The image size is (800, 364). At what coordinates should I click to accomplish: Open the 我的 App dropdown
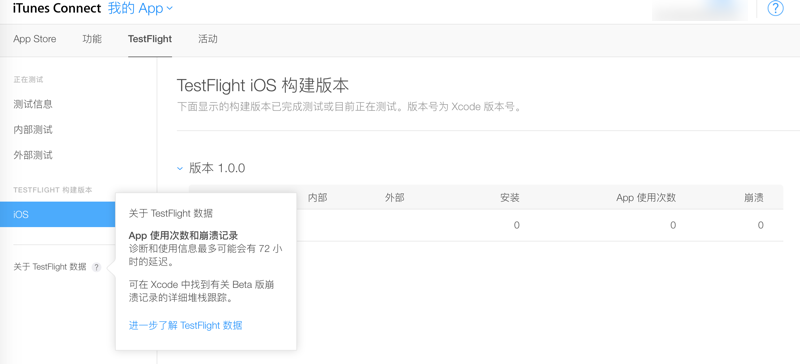coord(140,8)
